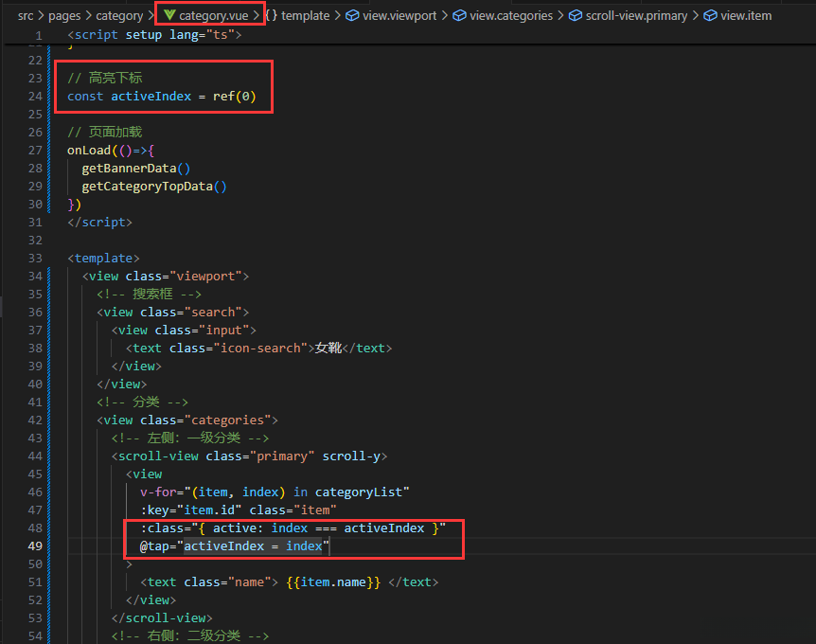Click the Vue logo icon in breadcrumb
The image size is (816, 644).
point(169,15)
